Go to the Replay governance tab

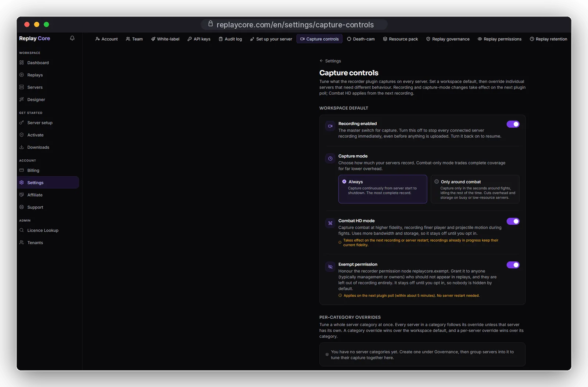click(x=448, y=39)
